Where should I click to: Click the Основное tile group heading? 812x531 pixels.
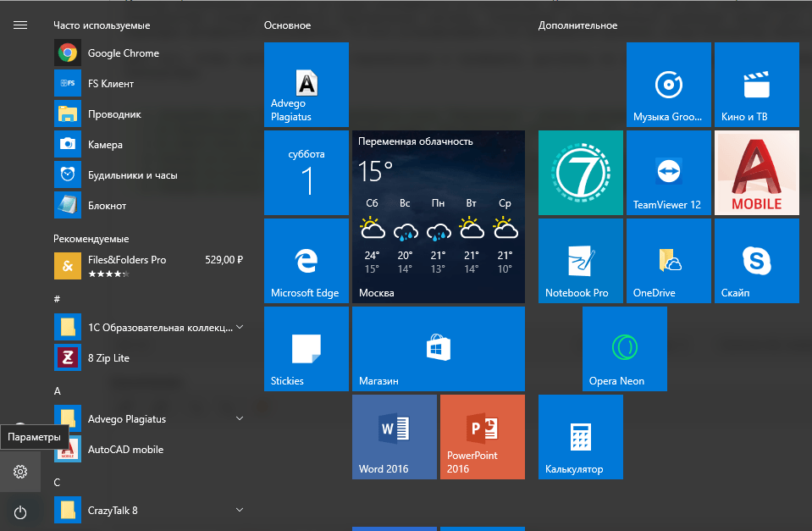(287, 25)
